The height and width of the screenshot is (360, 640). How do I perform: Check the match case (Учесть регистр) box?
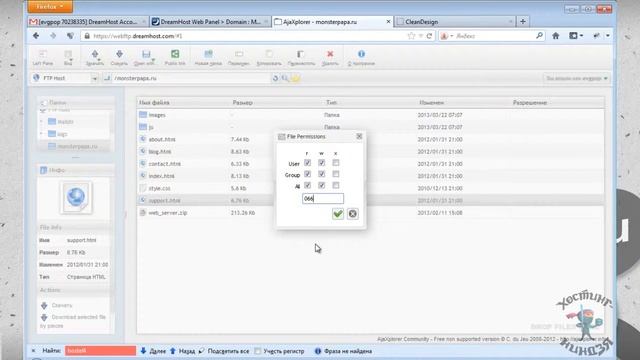258,351
